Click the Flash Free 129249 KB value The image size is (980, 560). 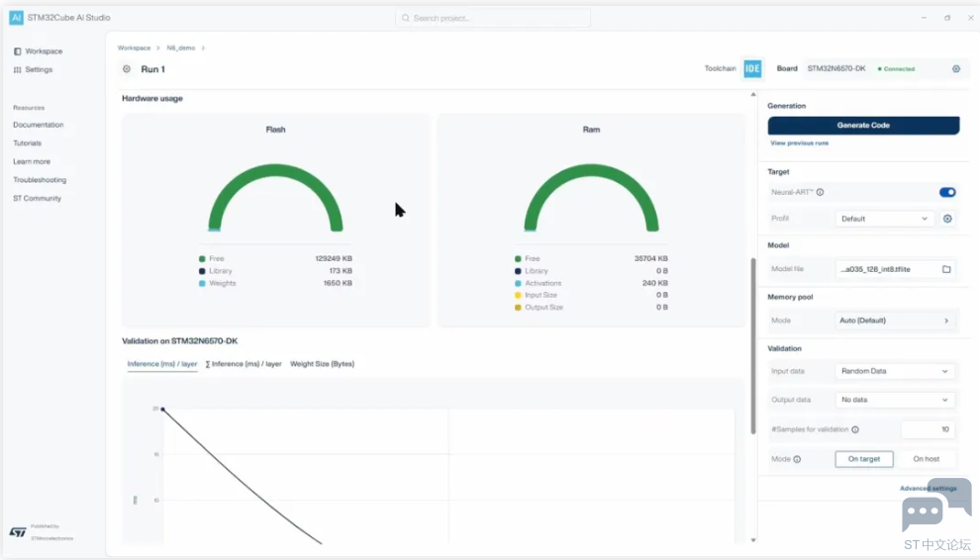334,259
